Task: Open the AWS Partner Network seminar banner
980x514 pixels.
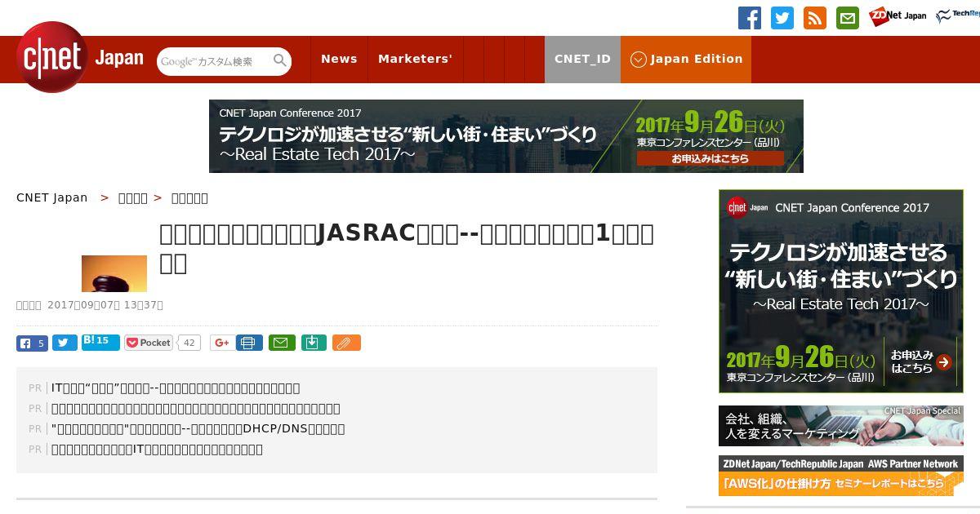Action: pos(841,476)
